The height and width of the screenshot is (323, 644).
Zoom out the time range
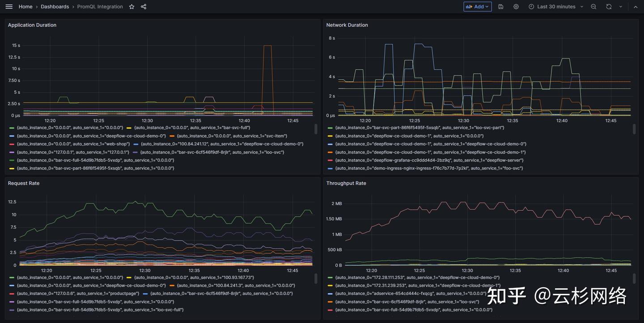coord(593,7)
